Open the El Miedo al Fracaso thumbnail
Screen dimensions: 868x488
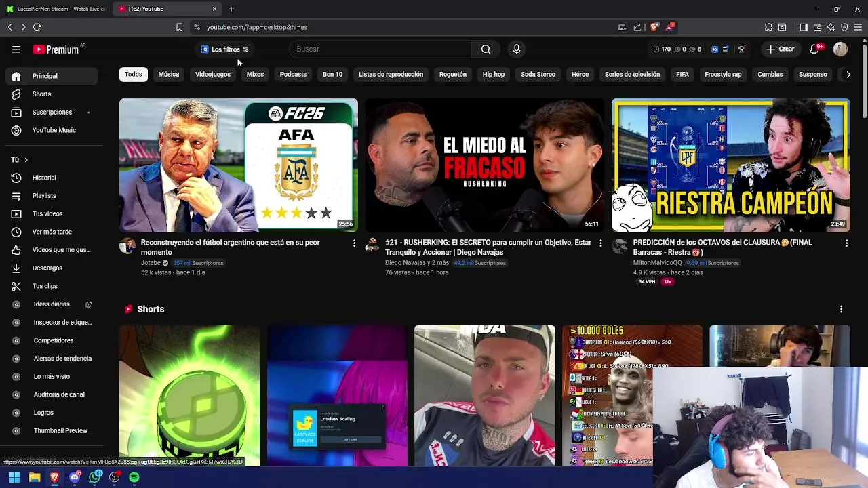point(484,165)
